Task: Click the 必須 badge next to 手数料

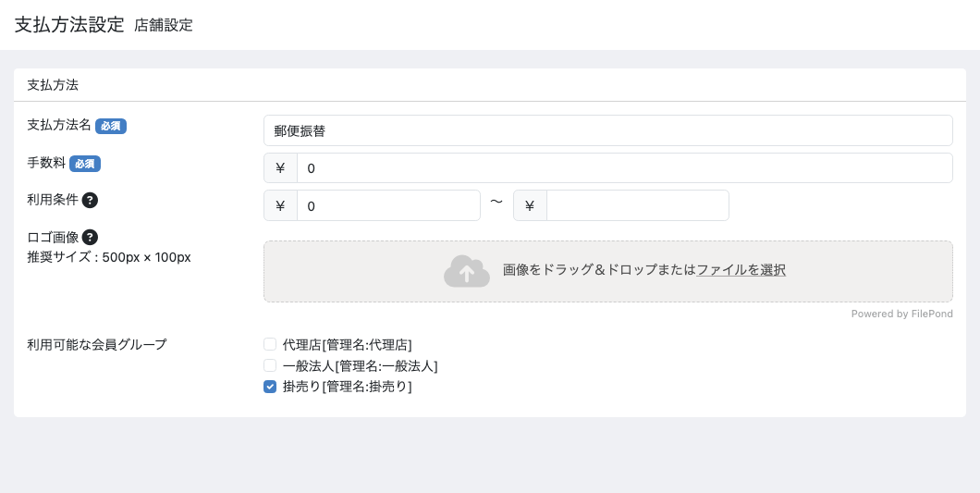Action: click(x=85, y=164)
